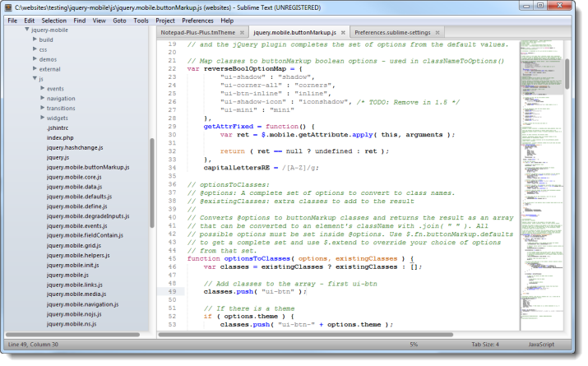Close the jquery.mobile.buttonMarkup.js tab
The width and height of the screenshot is (588, 366).
tap(343, 33)
